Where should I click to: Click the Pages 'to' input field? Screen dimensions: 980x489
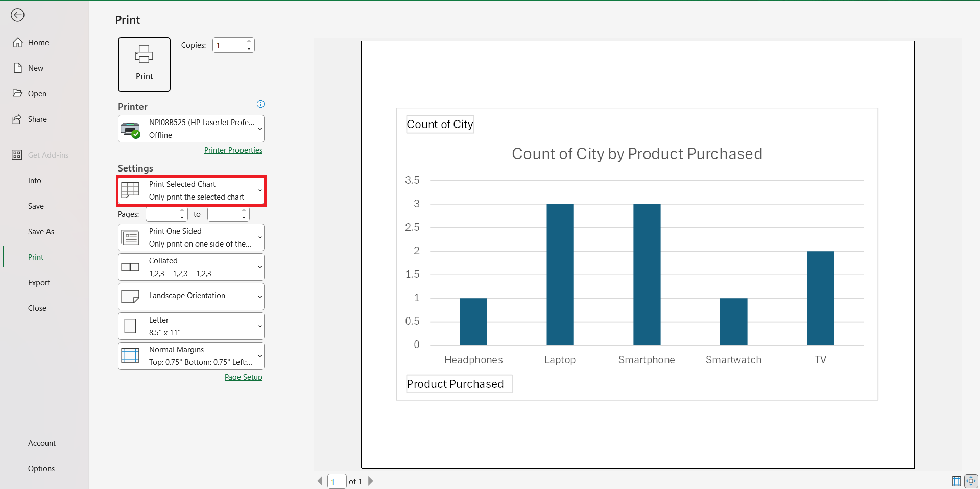(x=224, y=214)
